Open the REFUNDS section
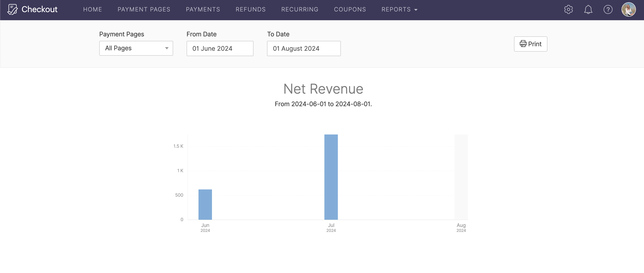644x273 pixels. click(x=251, y=9)
